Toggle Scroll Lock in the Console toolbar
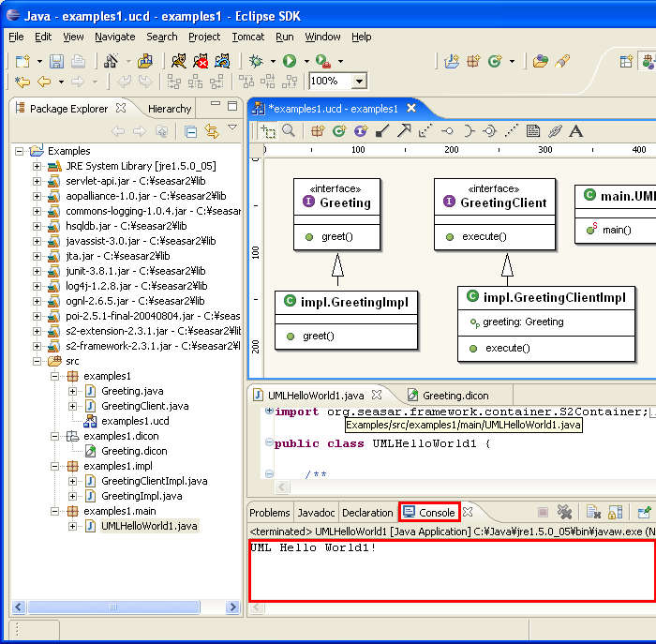 tap(615, 512)
